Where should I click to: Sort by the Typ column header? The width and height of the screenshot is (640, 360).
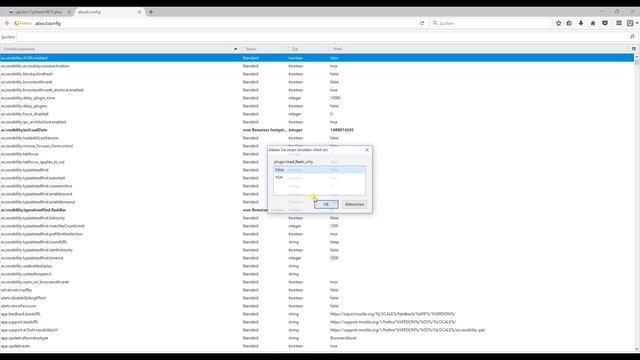[309, 49]
